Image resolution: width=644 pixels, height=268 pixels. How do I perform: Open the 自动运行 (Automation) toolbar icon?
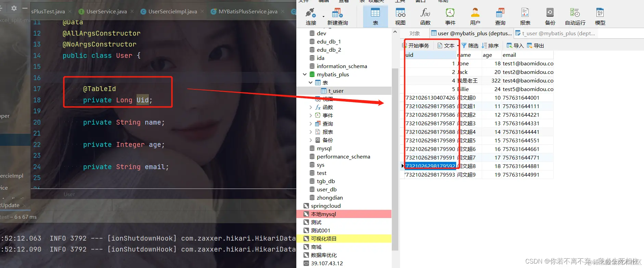[x=575, y=16]
